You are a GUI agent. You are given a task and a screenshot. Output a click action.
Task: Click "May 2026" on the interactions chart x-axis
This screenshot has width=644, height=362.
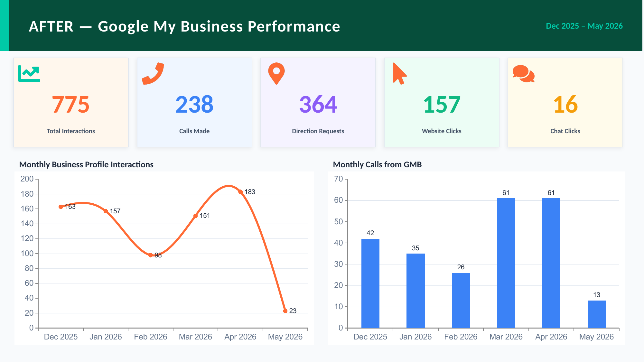pos(285,337)
